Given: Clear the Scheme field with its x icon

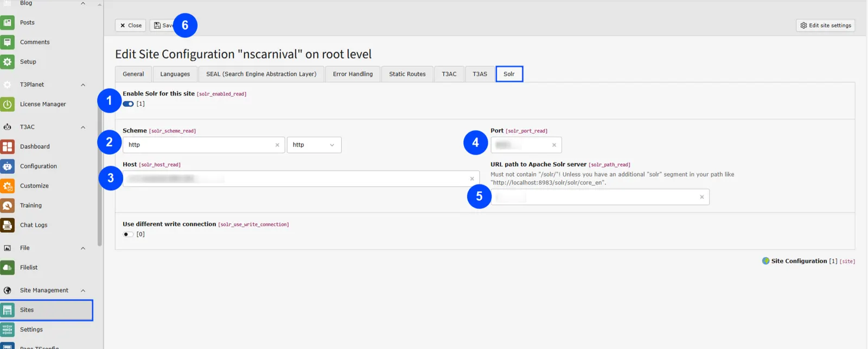Looking at the screenshot, I should tap(277, 145).
